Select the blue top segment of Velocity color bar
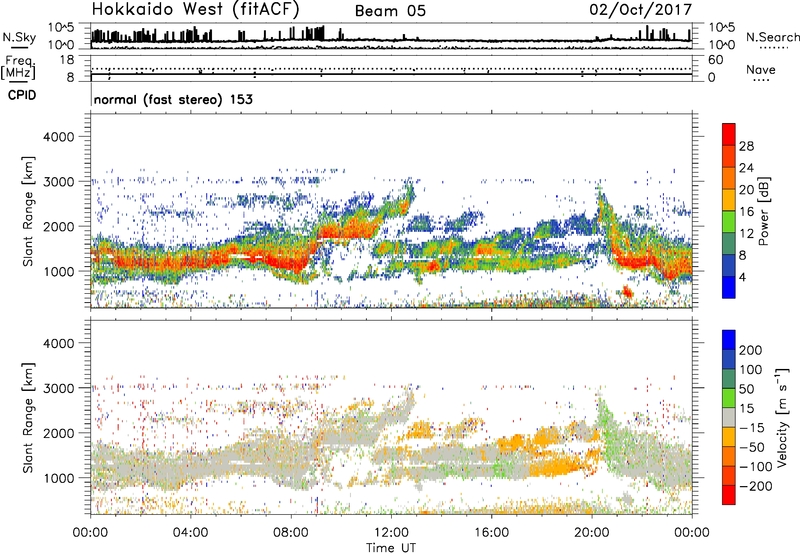 click(729, 340)
